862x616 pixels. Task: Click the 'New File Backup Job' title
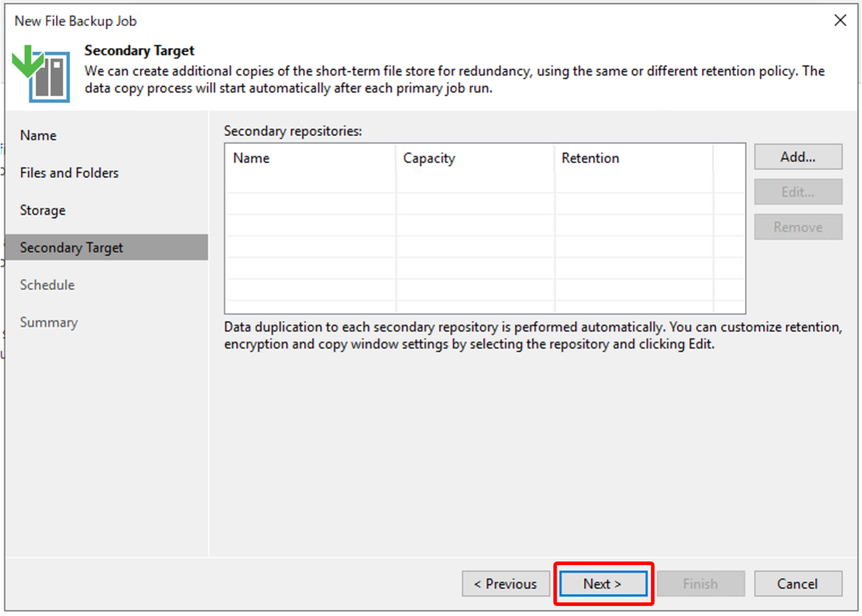tap(75, 21)
